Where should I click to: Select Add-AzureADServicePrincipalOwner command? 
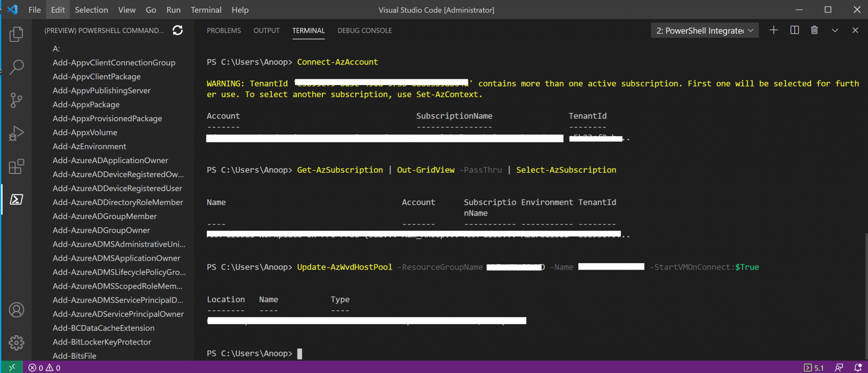tap(118, 315)
